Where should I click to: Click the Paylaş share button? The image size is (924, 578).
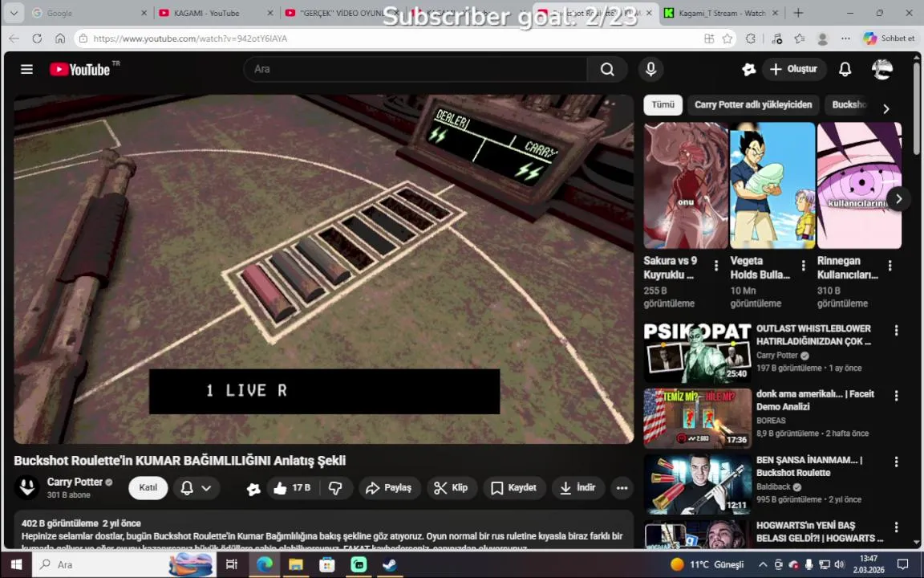point(389,488)
